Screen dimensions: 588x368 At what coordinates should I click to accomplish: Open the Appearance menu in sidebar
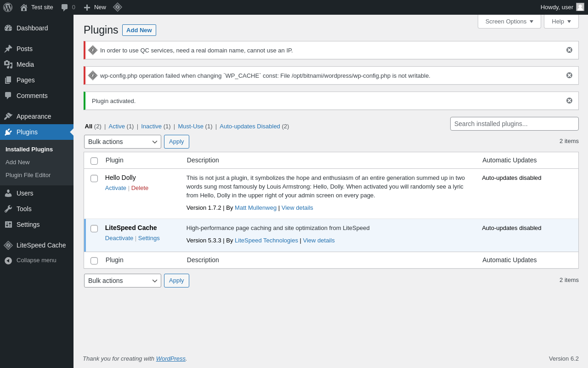tap(34, 116)
